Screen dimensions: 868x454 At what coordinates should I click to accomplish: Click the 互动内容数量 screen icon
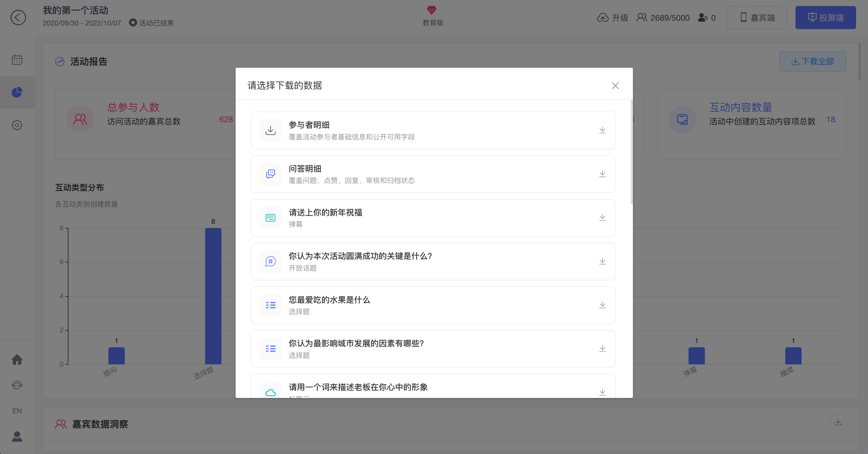coord(682,119)
